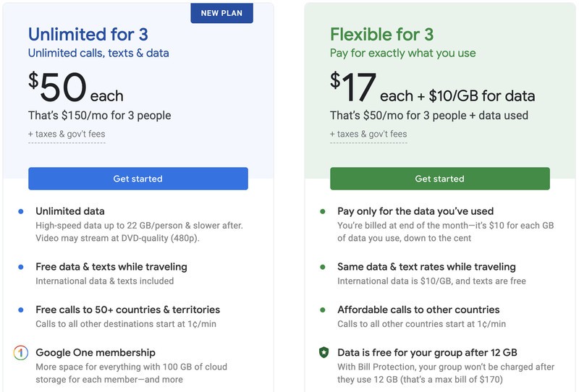Open taxes & gov't fees info under Flexible
The width and height of the screenshot is (579, 392).
368,134
